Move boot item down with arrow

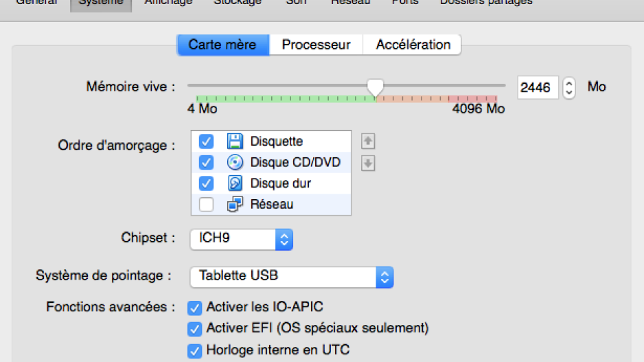(x=368, y=163)
